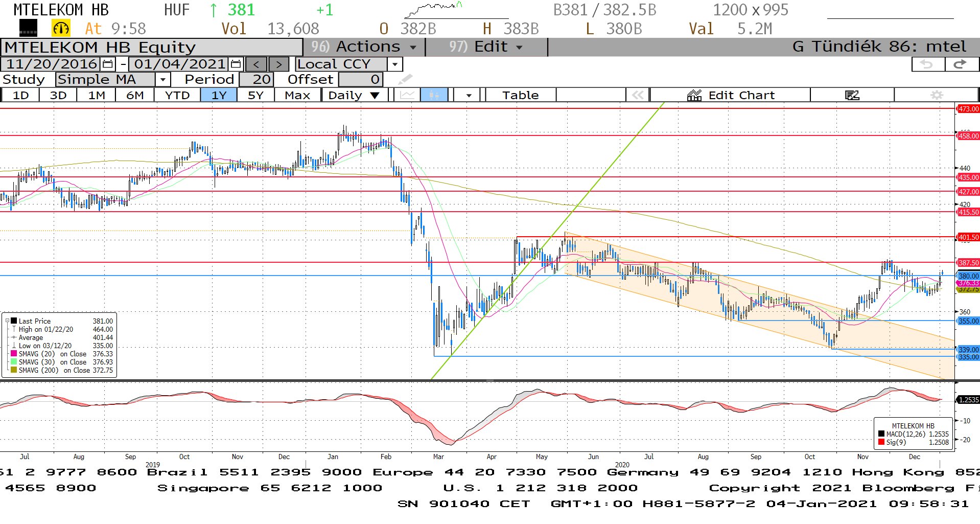980x524 pixels.
Task: Click the Offset input field showing 0
Action: (360, 79)
